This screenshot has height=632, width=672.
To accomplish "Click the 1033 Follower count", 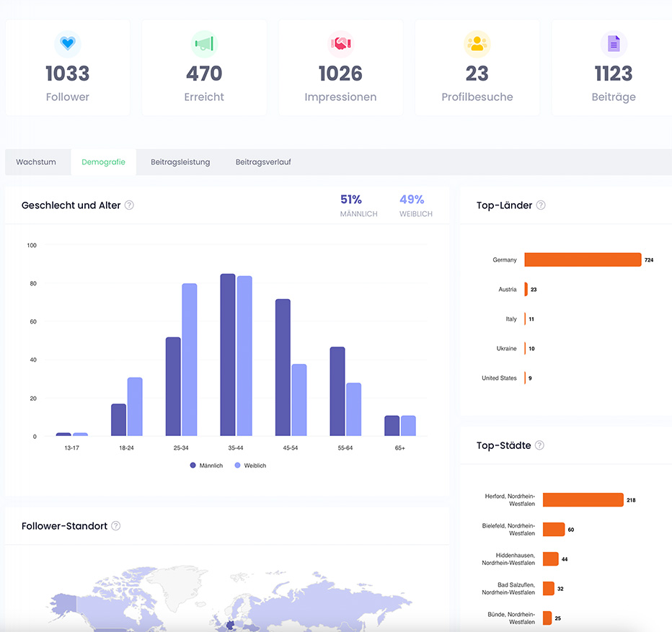I will tap(68, 74).
